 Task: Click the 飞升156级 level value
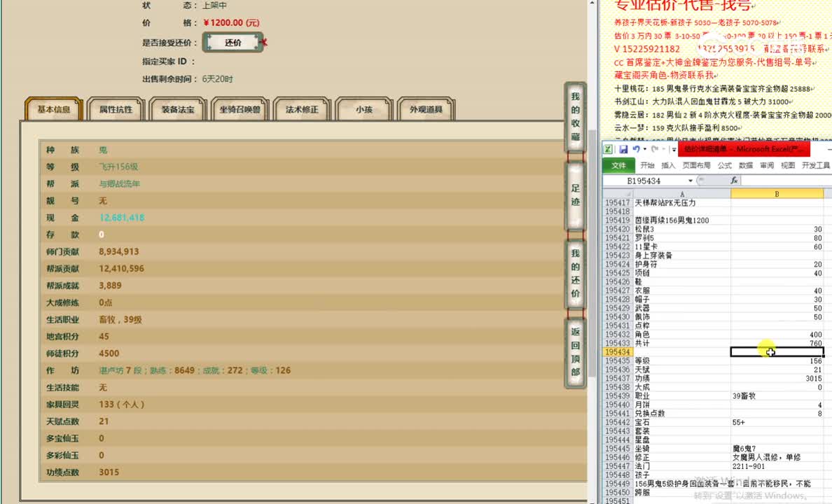[x=118, y=167]
